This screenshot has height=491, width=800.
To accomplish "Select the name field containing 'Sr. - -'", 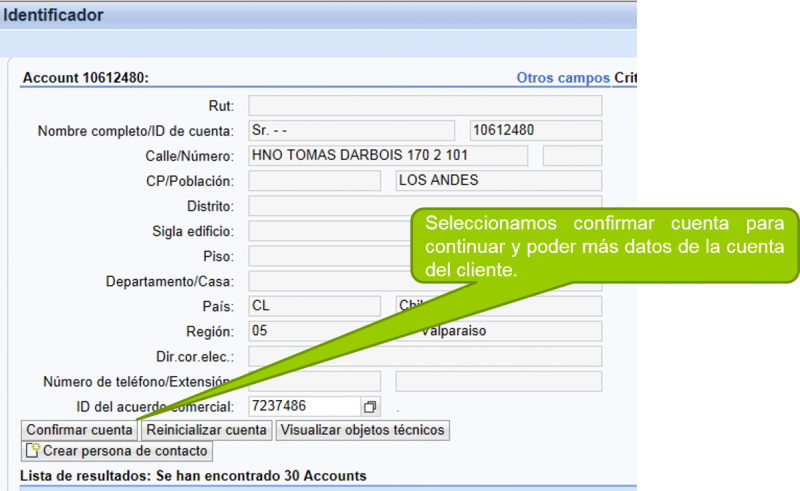I will click(352, 131).
